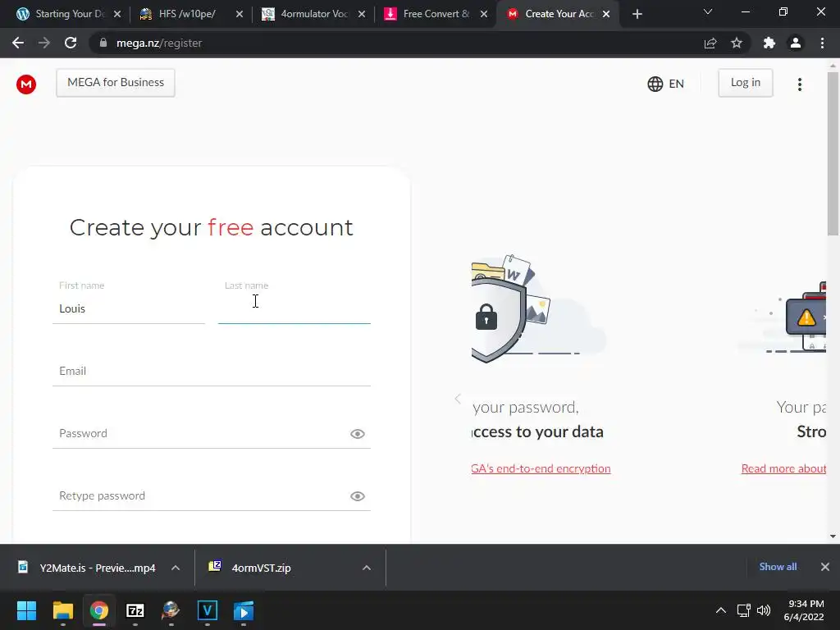Open the V app taskbar icon

click(208, 610)
